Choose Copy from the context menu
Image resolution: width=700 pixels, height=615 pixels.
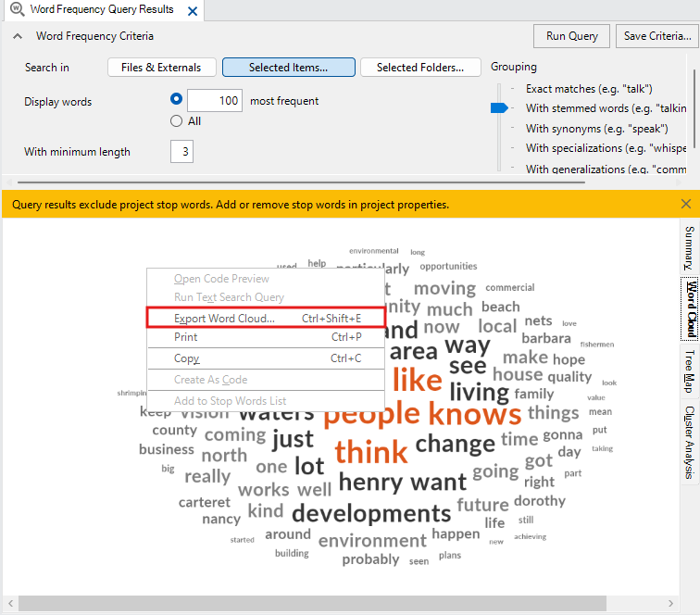point(266,358)
